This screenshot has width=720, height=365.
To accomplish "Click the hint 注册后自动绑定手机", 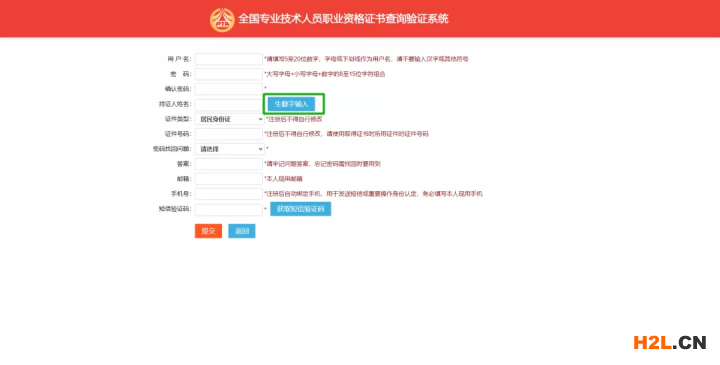I will (x=373, y=194).
